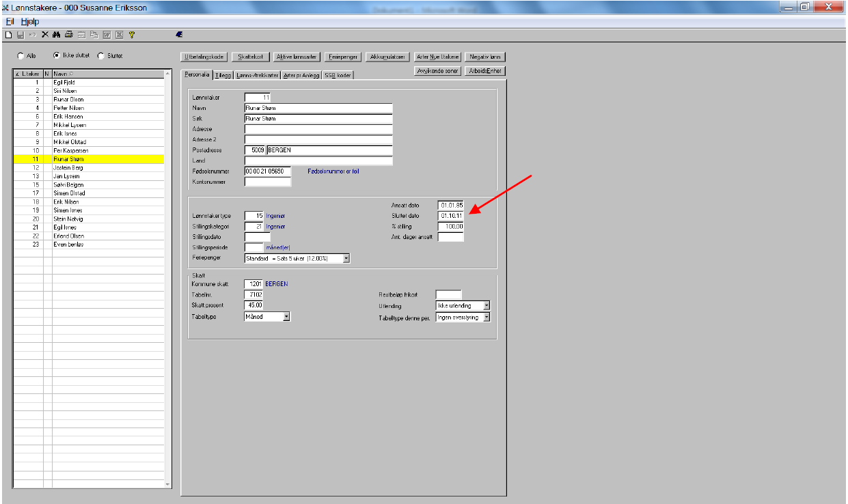The height and width of the screenshot is (504, 848).
Task: Click the dark blue book icon in toolbar
Action: (x=179, y=34)
